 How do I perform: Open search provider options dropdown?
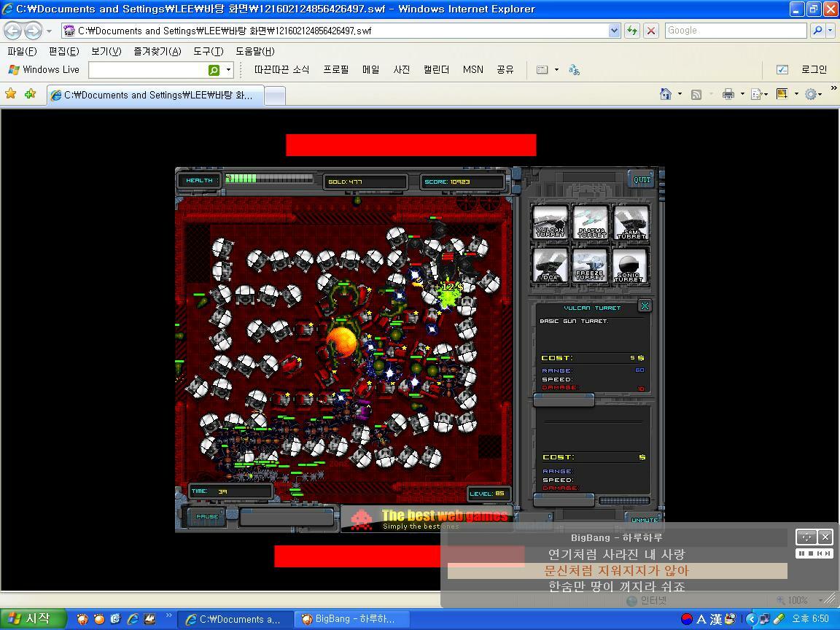click(x=830, y=31)
